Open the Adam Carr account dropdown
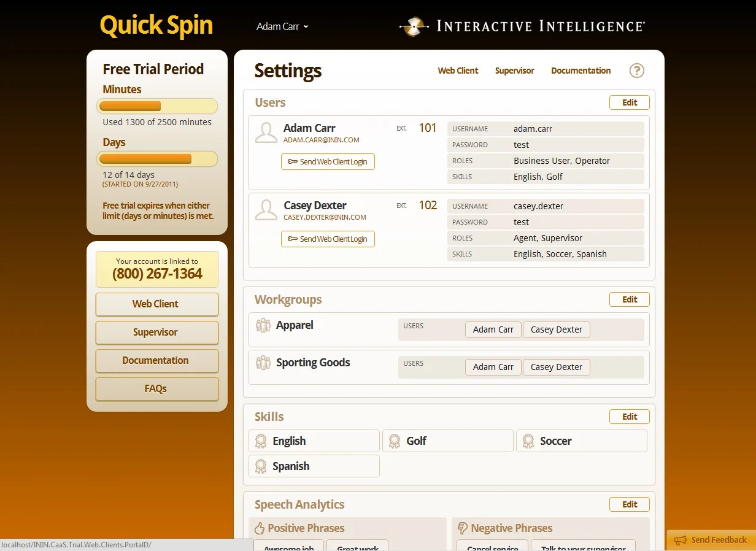Image resolution: width=756 pixels, height=551 pixels. [x=282, y=26]
